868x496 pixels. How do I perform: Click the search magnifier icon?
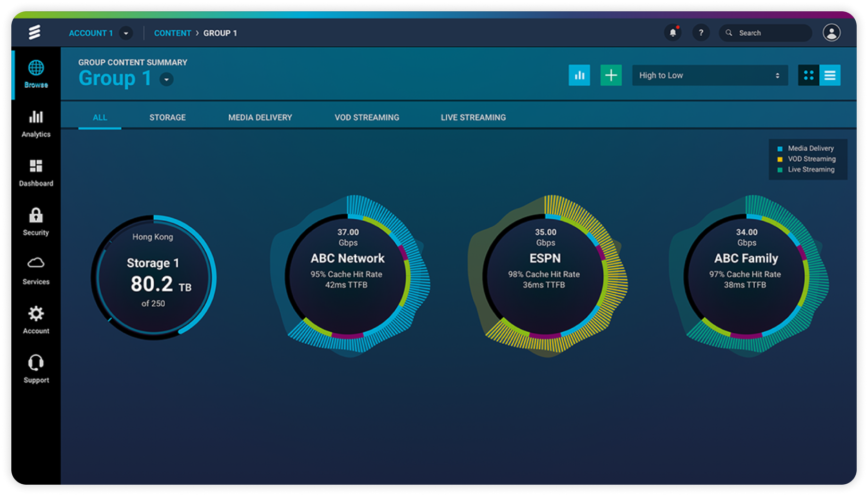click(729, 33)
